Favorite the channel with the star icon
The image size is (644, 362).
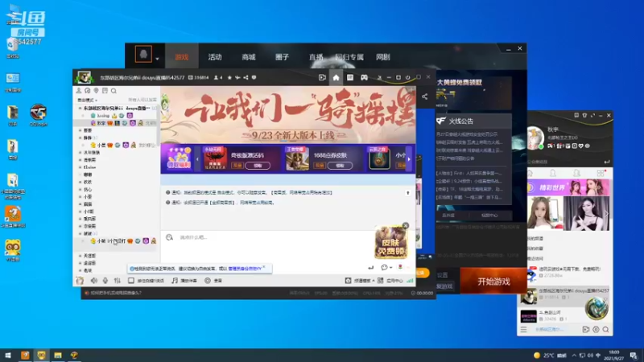click(229, 77)
